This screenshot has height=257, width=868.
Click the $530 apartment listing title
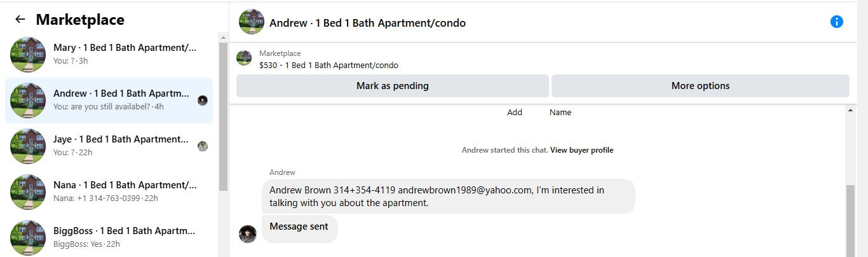[329, 65]
